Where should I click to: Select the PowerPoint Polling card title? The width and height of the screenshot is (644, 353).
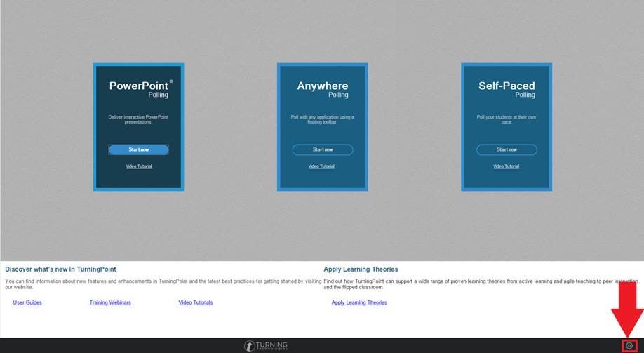click(141, 89)
